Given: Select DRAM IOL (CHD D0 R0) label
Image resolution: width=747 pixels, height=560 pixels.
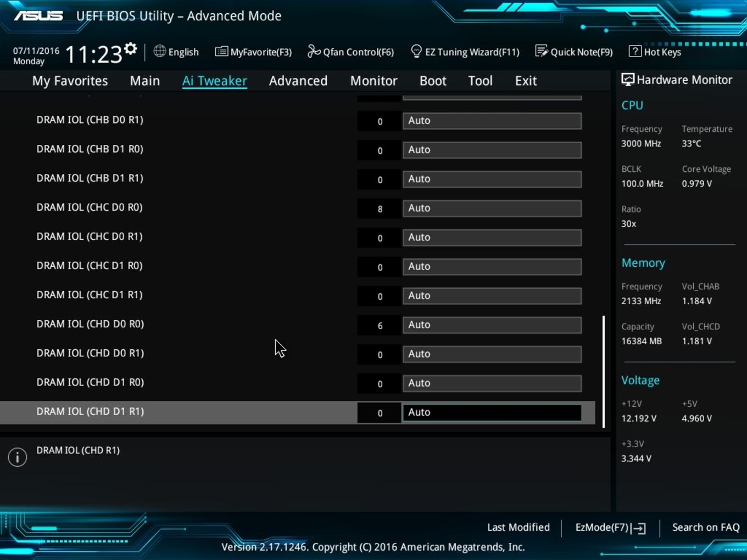Looking at the screenshot, I should 90,323.
